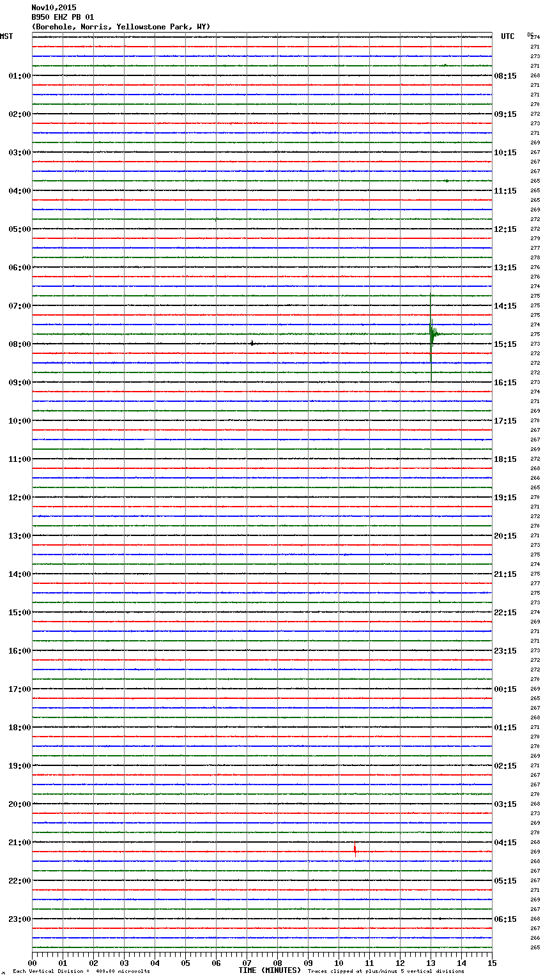Click the Borehole, Norris, Yellowstone Park, WY caption

point(121,27)
